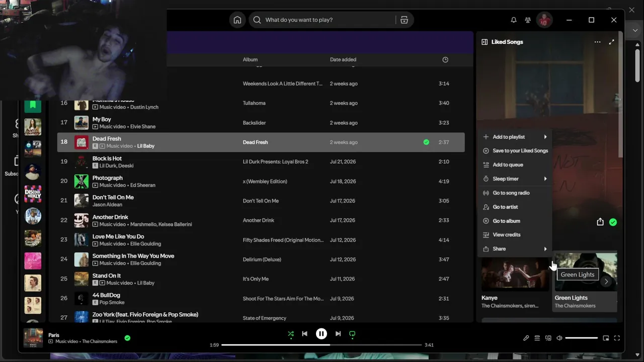
Task: Open album link x (Wembley Edition)
Action: pyautogui.click(x=265, y=182)
